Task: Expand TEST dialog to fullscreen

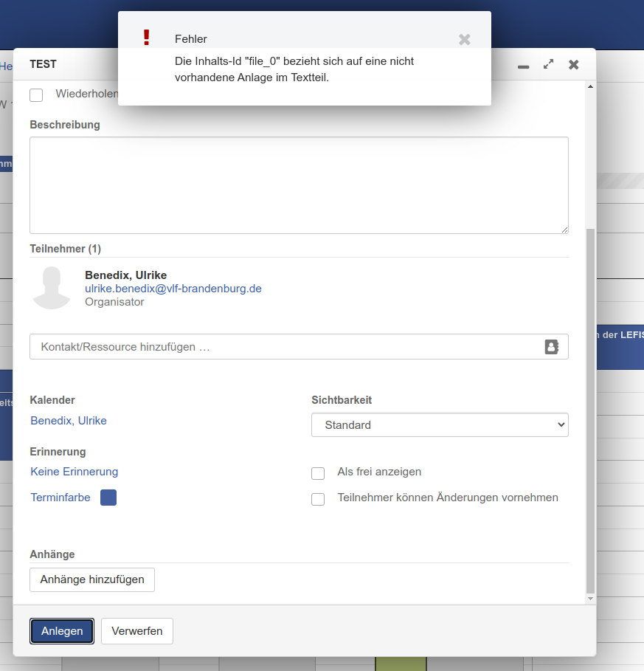Action: [548, 64]
